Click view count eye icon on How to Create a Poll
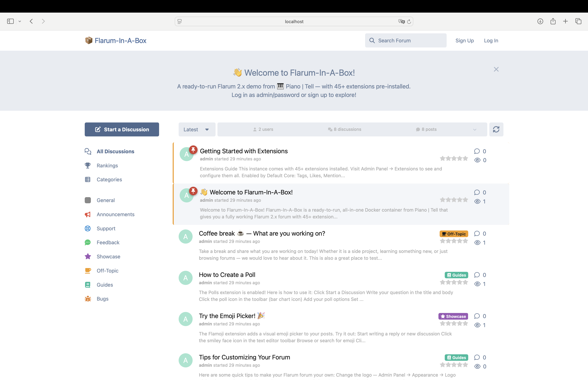Image resolution: width=588 pixels, height=380 pixels. click(477, 284)
